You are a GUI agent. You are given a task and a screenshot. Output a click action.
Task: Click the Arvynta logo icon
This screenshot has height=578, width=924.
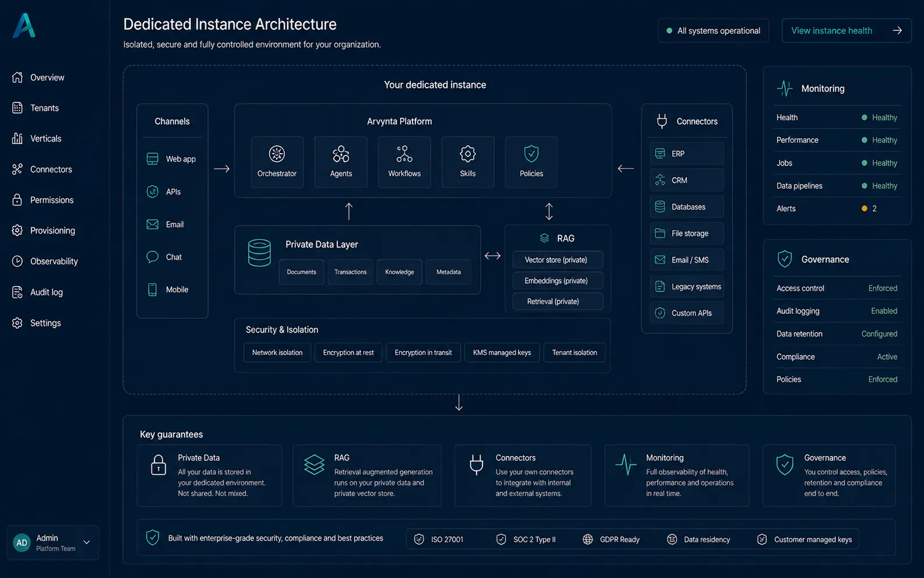click(24, 26)
